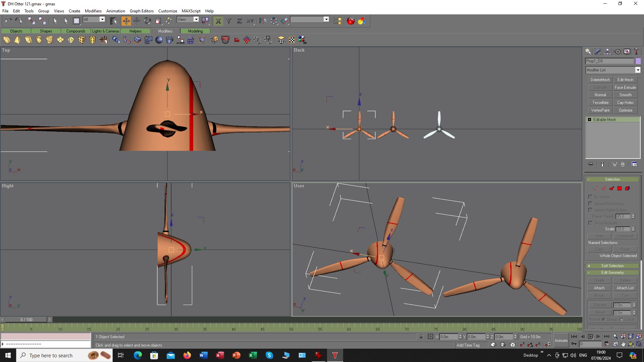644x362 pixels.
Task: Click the Attach List button
Action: point(625,288)
